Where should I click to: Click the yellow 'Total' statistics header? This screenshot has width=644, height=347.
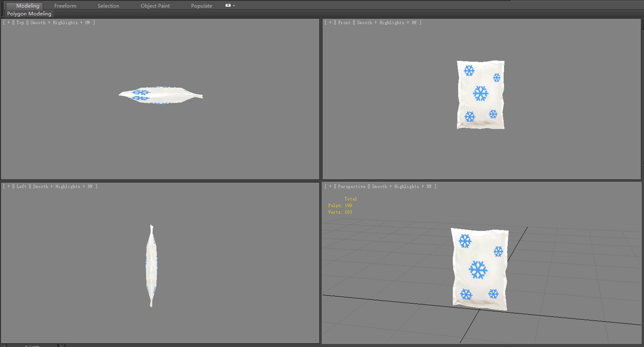pyautogui.click(x=351, y=199)
